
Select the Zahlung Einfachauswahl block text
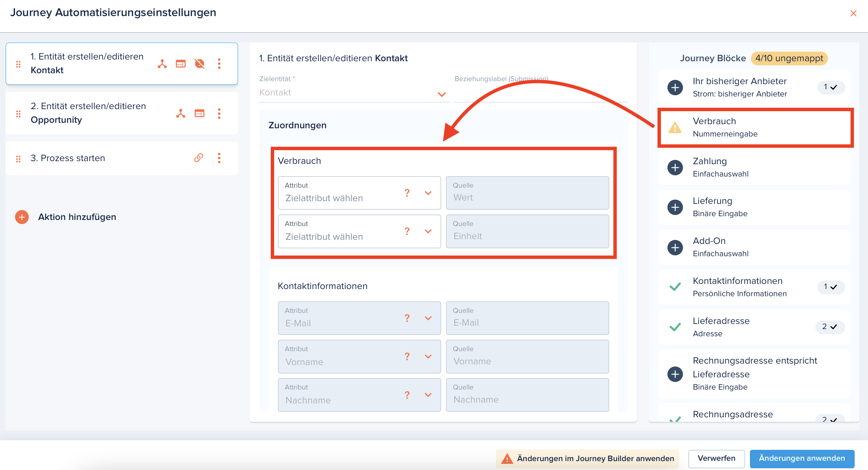tap(720, 167)
